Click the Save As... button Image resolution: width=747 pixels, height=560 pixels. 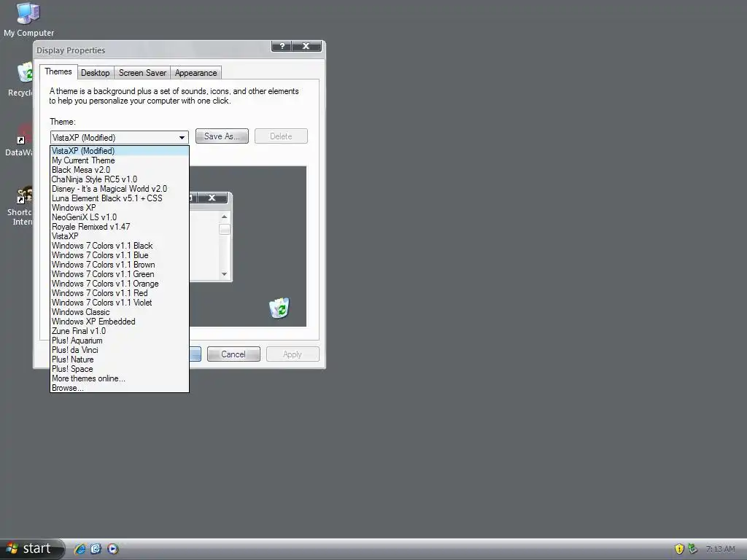[x=222, y=136]
